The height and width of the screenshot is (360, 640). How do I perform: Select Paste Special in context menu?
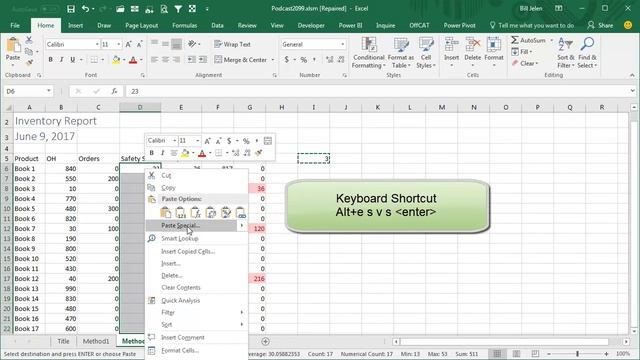[x=191, y=225]
